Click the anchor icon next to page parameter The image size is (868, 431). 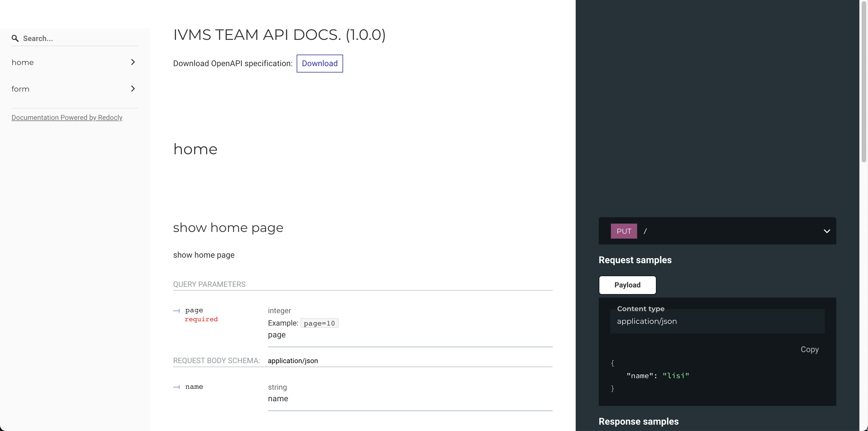176,311
